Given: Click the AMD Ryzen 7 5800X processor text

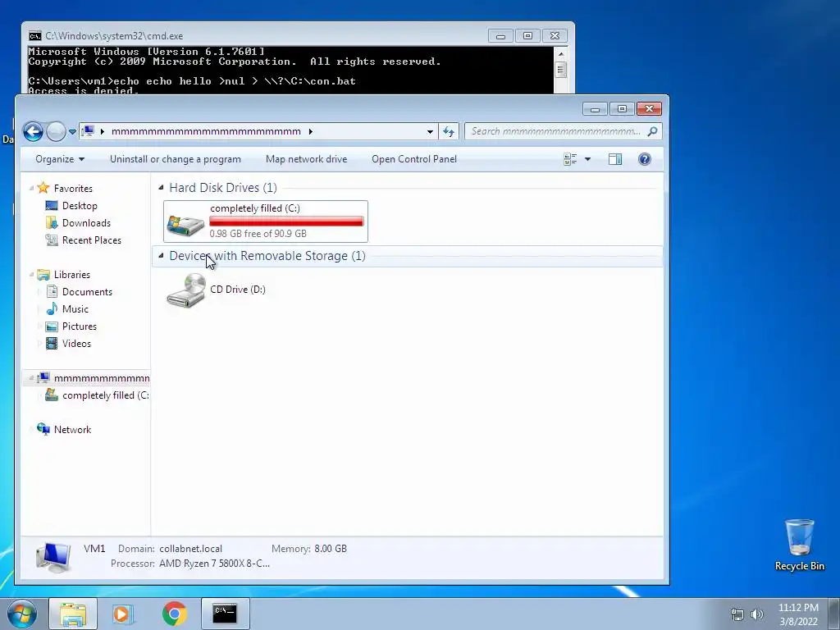Looking at the screenshot, I should 214,564.
